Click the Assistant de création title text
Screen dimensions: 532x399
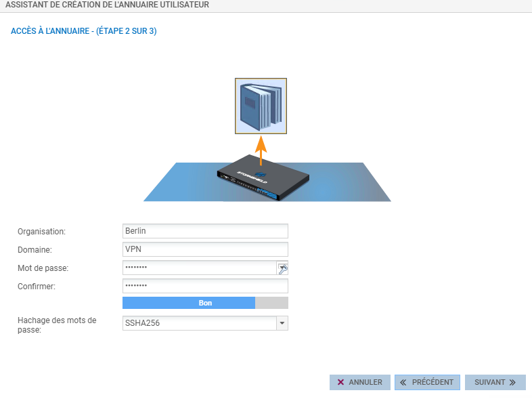click(107, 5)
